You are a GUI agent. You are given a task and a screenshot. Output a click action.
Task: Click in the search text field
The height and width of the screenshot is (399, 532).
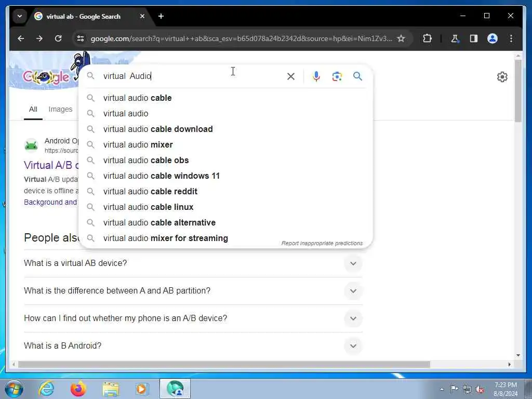(x=192, y=76)
